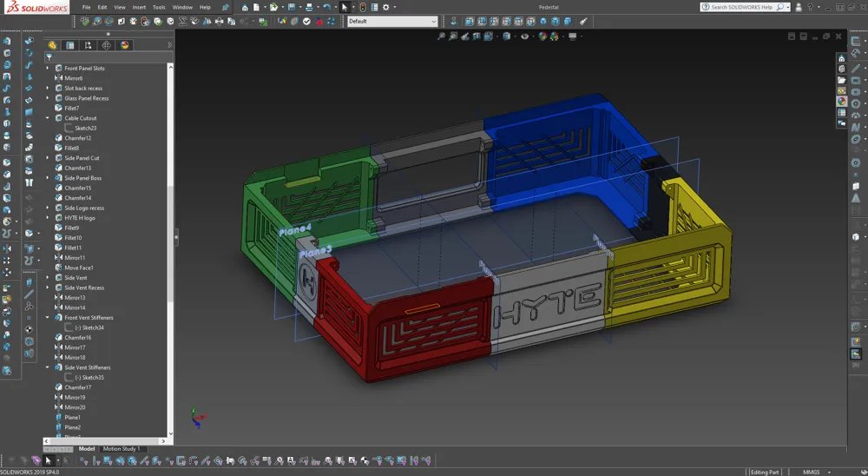
Task: Open the FeatureManager design tree tab
Action: click(x=53, y=45)
